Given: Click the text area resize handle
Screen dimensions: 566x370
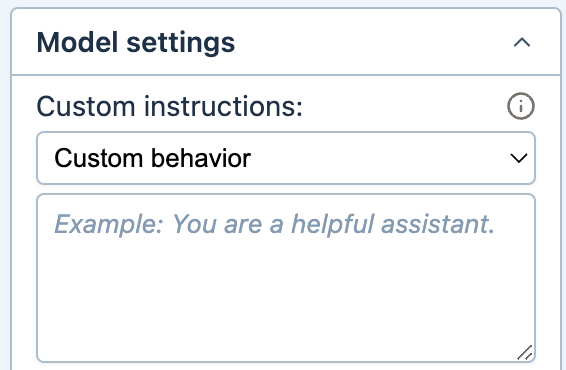Looking at the screenshot, I should [525, 353].
